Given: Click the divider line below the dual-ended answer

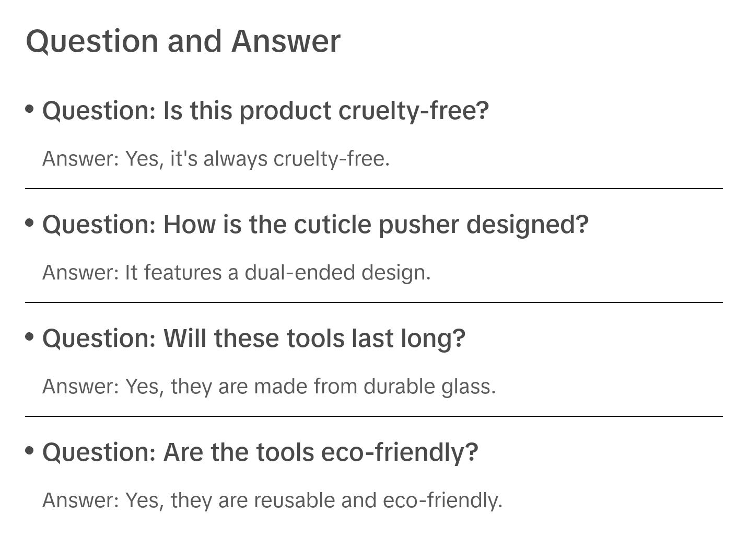Looking at the screenshot, I should click(373, 302).
